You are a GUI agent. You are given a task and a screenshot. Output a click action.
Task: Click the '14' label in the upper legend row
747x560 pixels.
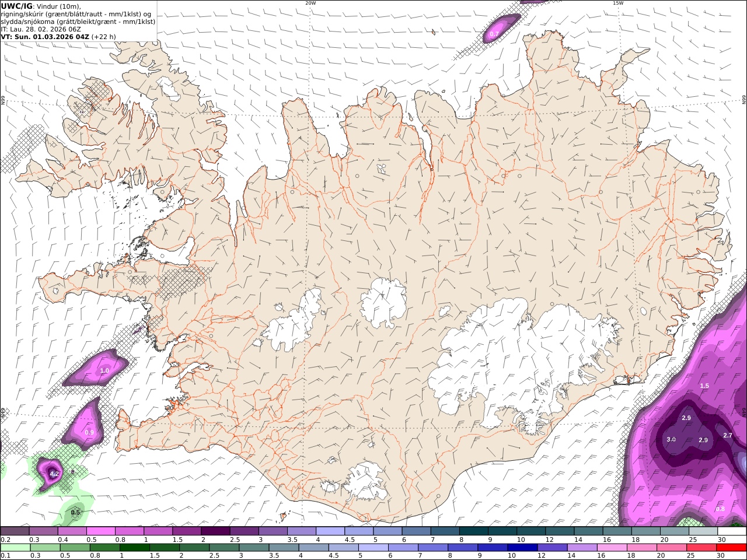[578, 540]
